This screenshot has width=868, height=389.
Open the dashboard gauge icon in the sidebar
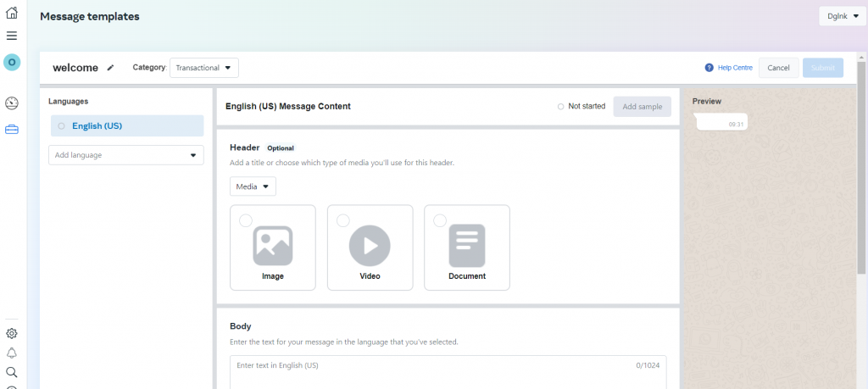tap(12, 103)
